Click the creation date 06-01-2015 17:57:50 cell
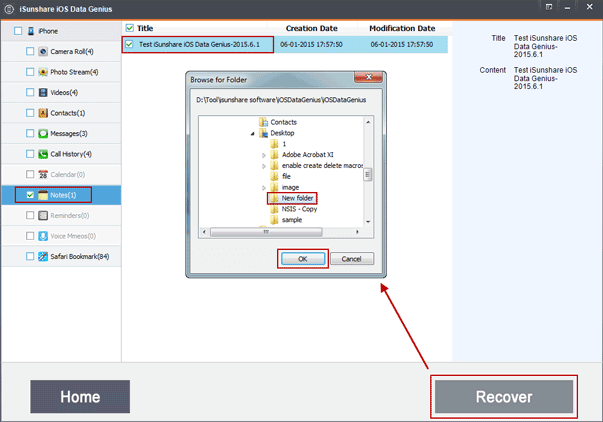This screenshot has width=603, height=422. point(311,44)
